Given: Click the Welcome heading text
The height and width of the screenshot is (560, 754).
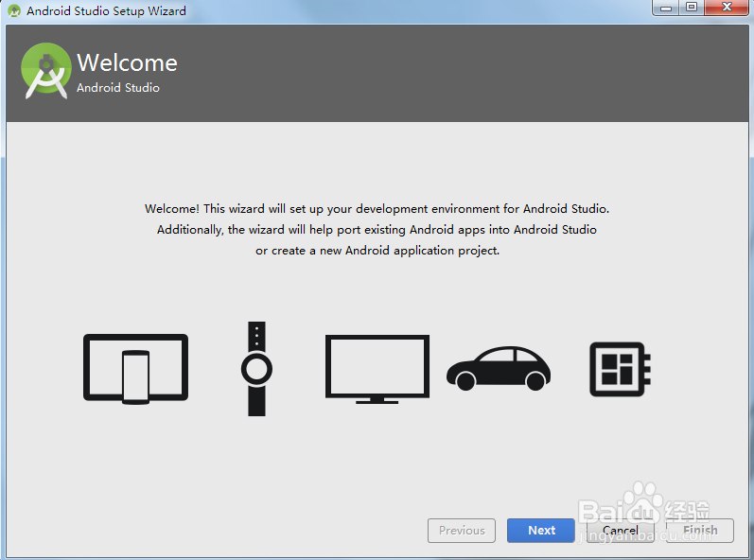Looking at the screenshot, I should [x=127, y=63].
